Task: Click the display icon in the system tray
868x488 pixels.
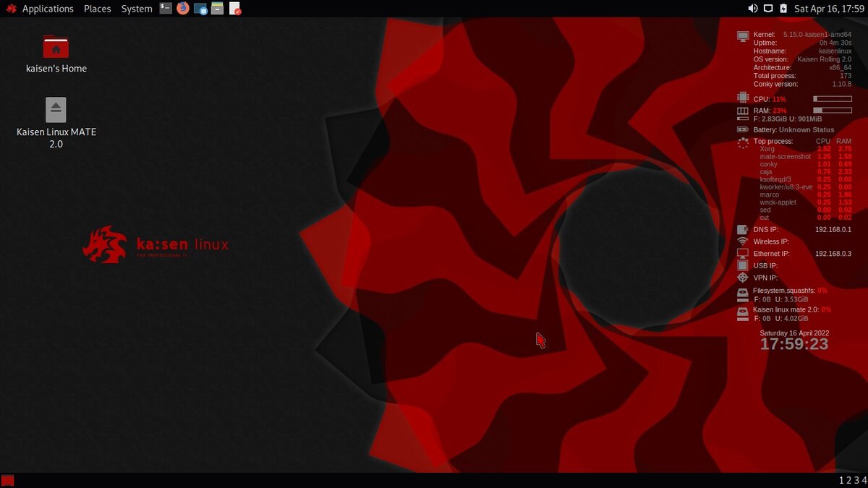Action: (768, 9)
